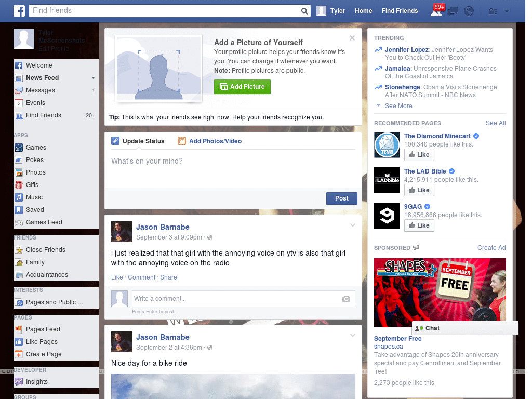Click The Diamond Minecart page thumbnail
The width and height of the screenshot is (532, 399).
387,145
